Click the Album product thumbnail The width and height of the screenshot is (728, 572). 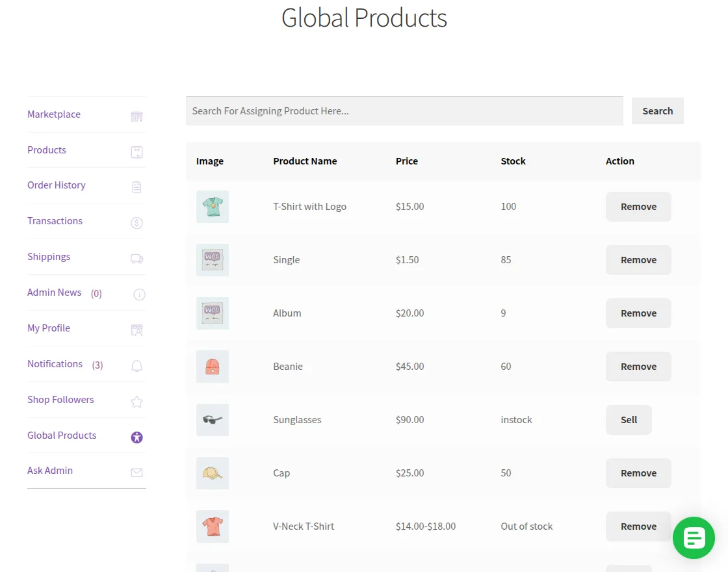212,313
